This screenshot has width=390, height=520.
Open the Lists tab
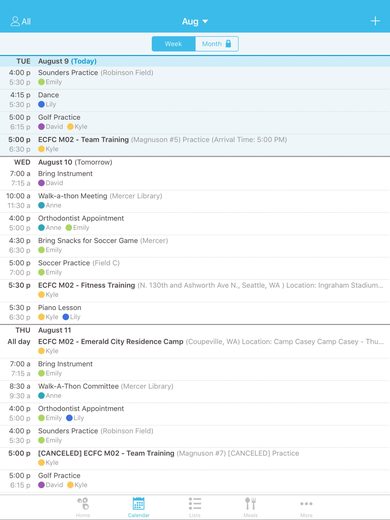pyautogui.click(x=195, y=507)
